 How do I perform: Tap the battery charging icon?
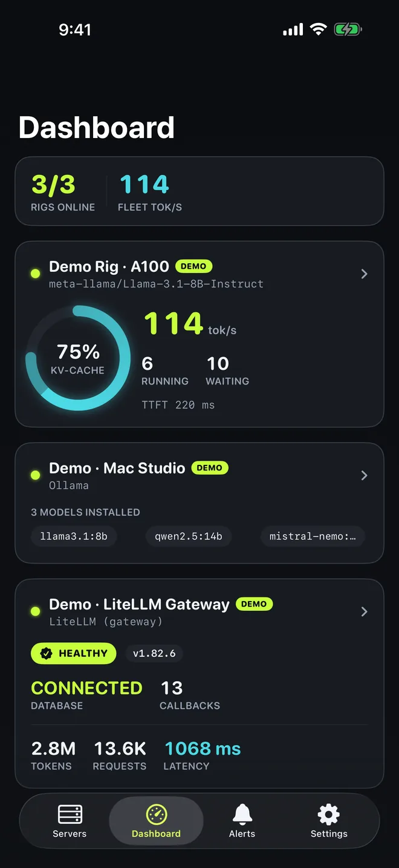[348, 29]
